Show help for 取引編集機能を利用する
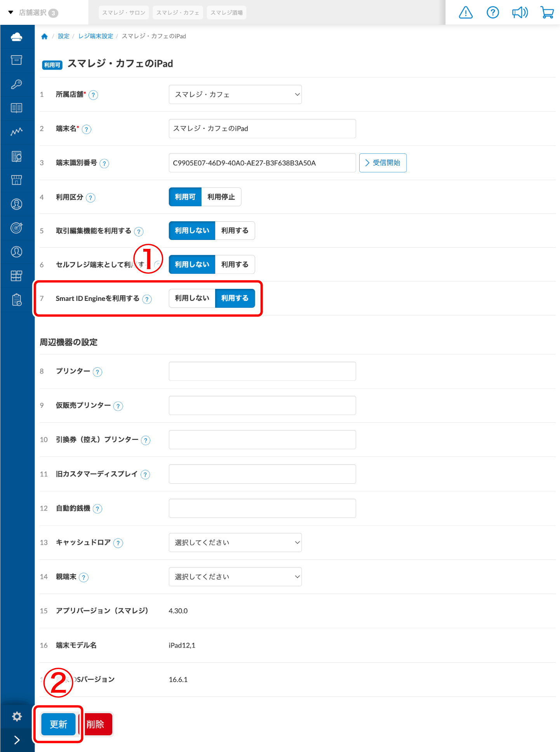The image size is (560, 752). [139, 231]
